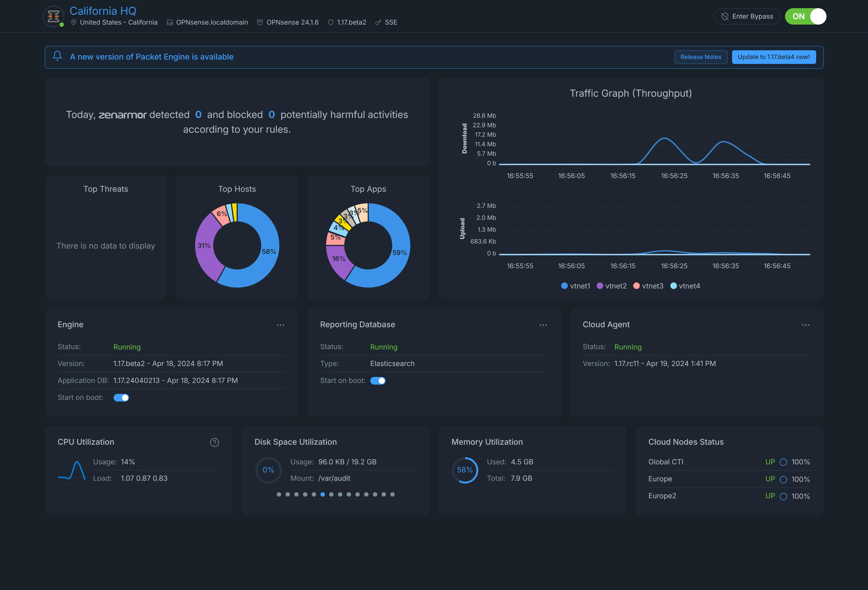The width and height of the screenshot is (868, 590).
Task: Click the 59% slice in Top Apps
Action: 400,253
